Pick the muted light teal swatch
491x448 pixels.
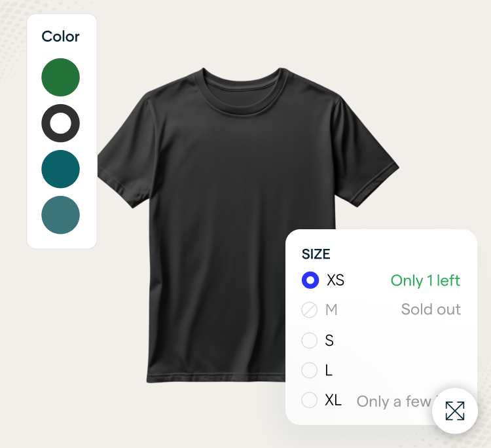[x=60, y=215]
